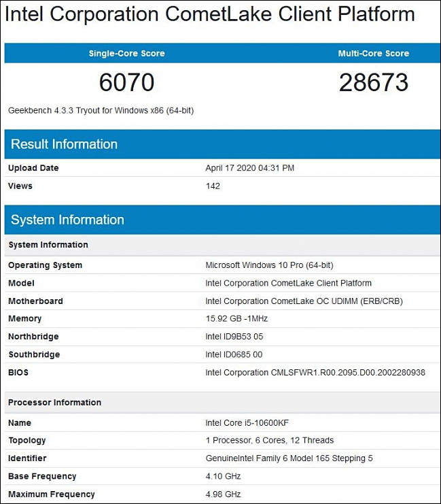The image size is (441, 504).
Task: Select the 'Multi-Core Score' header label
Action: (x=374, y=53)
